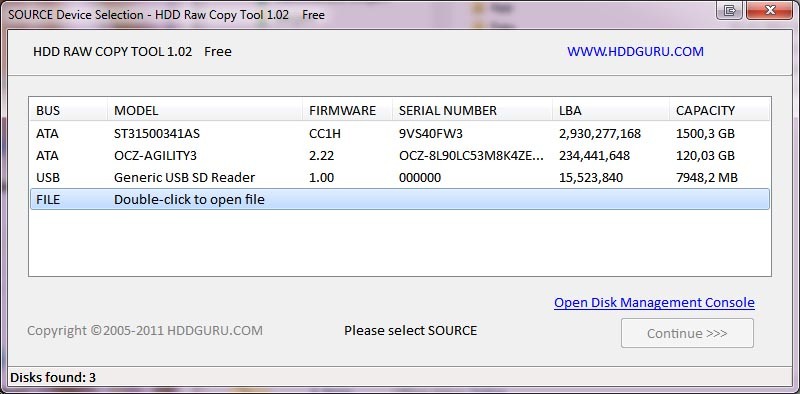The width and height of the screenshot is (800, 394).
Task: Click firmware value 1.00
Action: (321, 177)
